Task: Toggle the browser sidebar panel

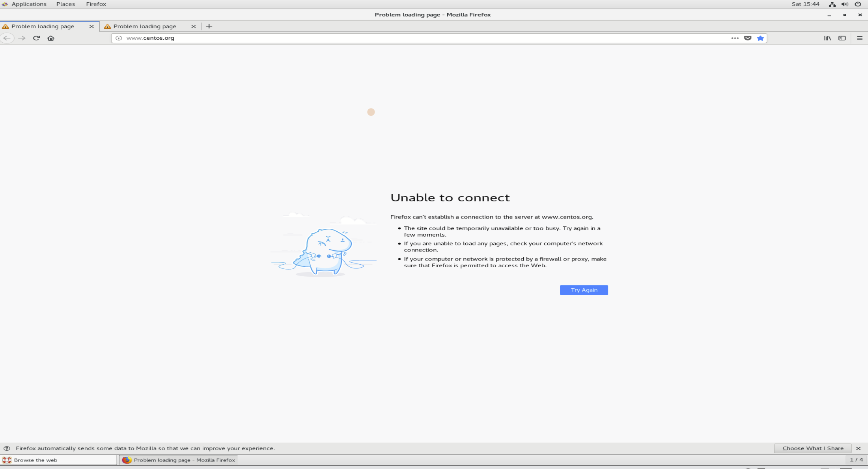Action: 842,38
